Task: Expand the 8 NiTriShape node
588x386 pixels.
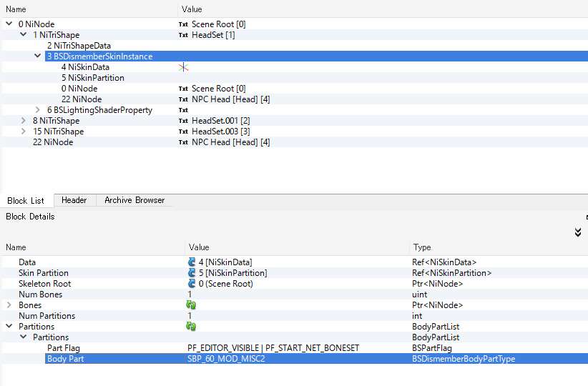Action: coord(24,121)
